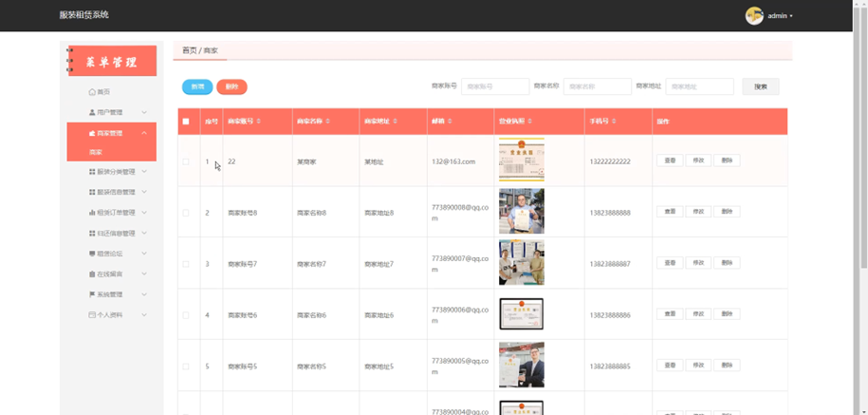Expand the 系统管理 menu chevron
Screen dimensions: 868x415
click(144, 294)
